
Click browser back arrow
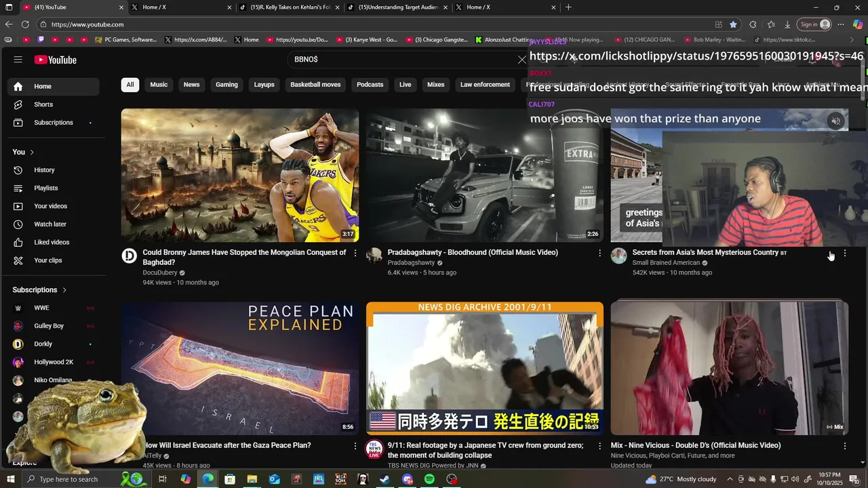[9, 24]
